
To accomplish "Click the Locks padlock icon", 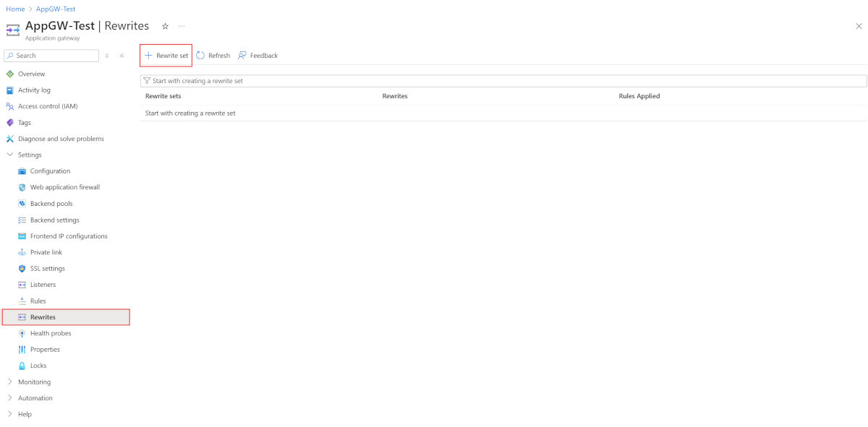I will click(22, 366).
